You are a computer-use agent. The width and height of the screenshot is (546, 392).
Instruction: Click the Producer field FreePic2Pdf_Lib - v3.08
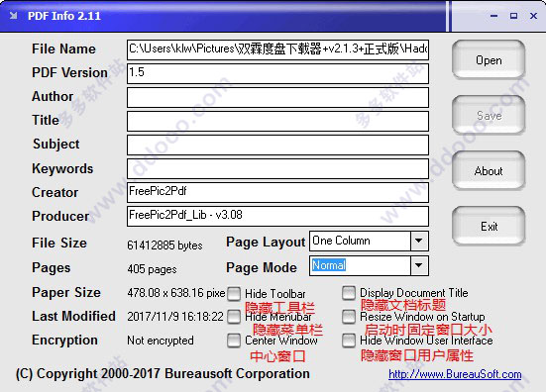(277, 216)
